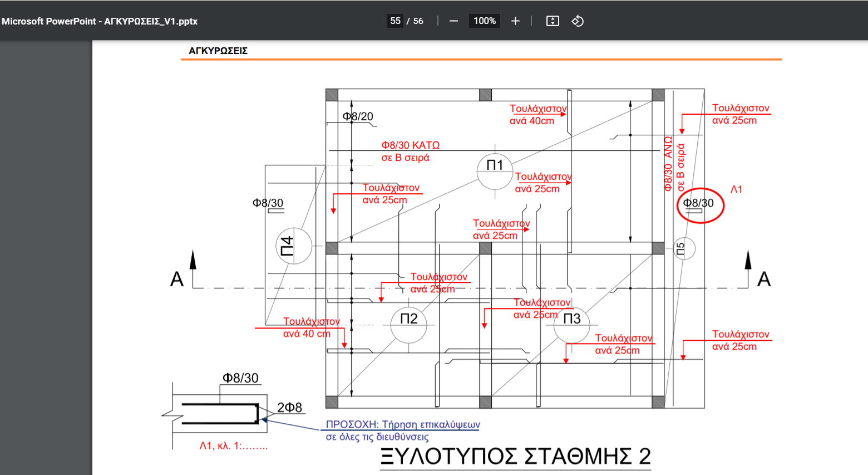This screenshot has width=868, height=475.
Task: Click the total page count 56
Action: (x=418, y=21)
